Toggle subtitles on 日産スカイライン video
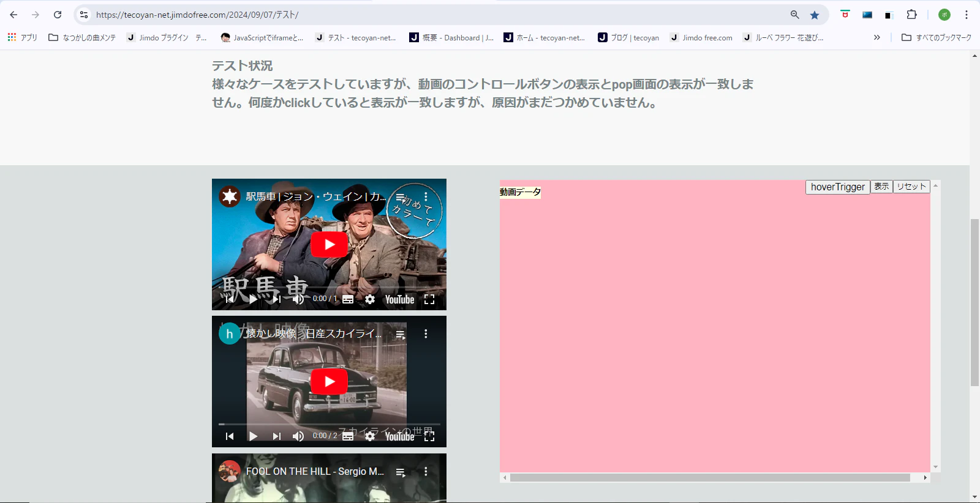The height and width of the screenshot is (503, 980). (348, 436)
